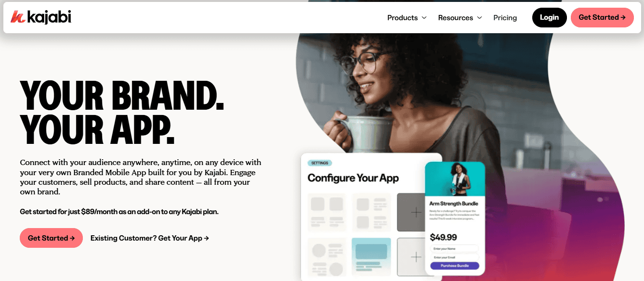The width and height of the screenshot is (644, 281).
Task: Open the Products menu
Action: (407, 18)
